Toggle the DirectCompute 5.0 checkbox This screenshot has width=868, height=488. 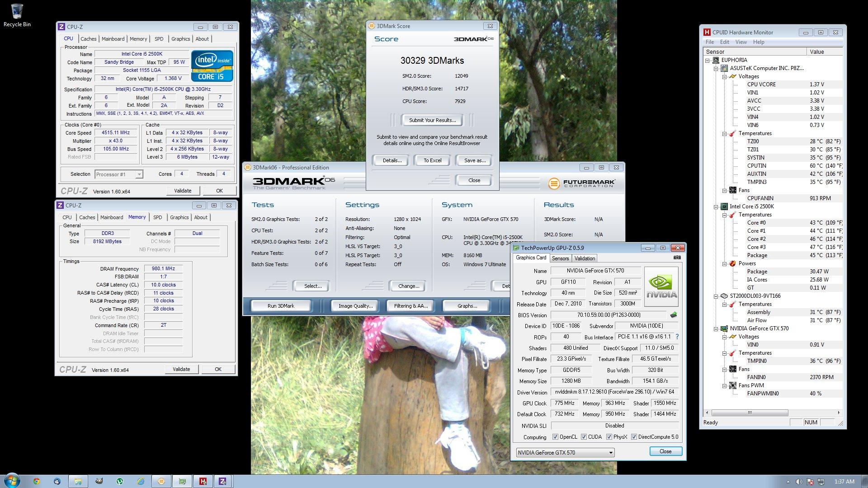[x=634, y=437]
